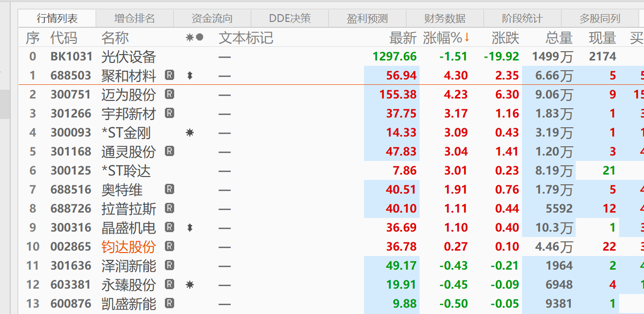Screen dimensions: 644x314
Task: Select stock name 聚和材料
Action: click(x=129, y=76)
